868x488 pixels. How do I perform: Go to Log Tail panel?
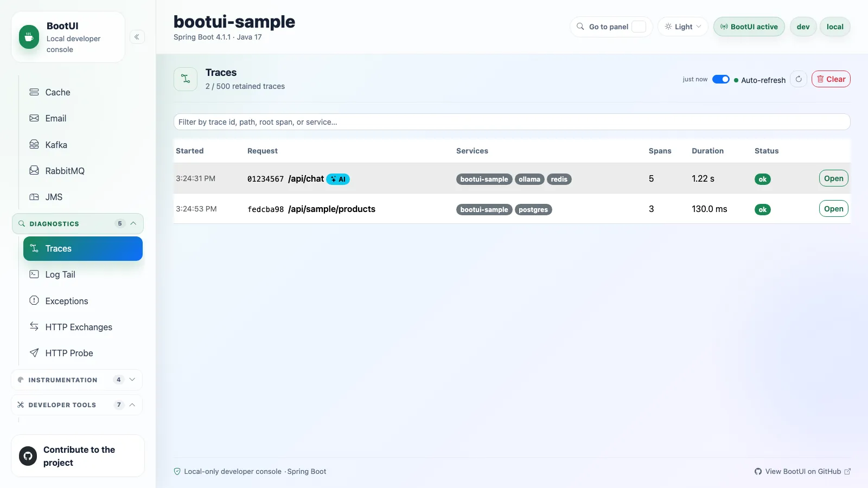(x=83, y=274)
